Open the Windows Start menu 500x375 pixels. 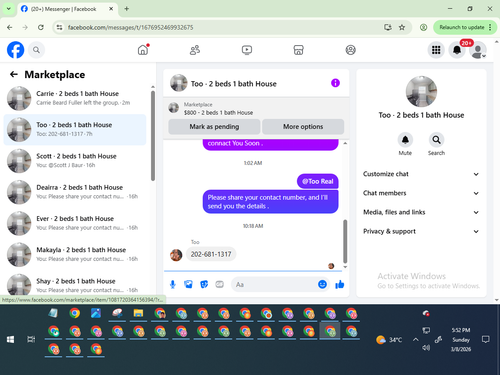tap(10, 339)
